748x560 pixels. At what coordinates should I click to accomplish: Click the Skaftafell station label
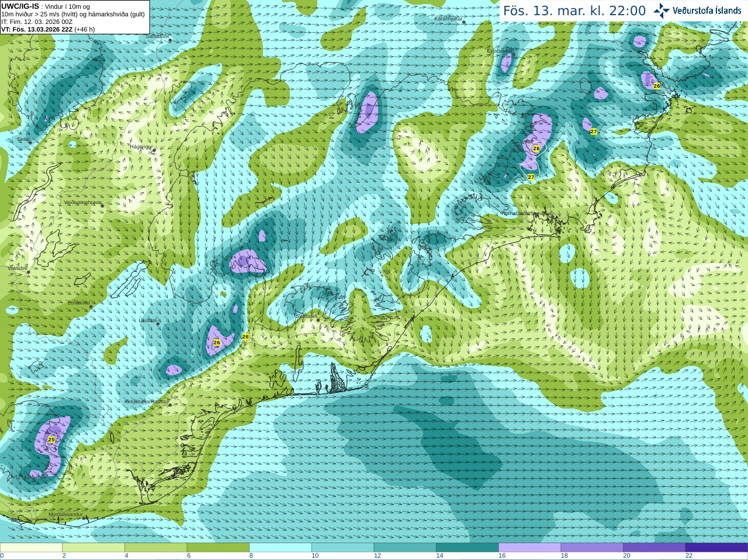point(306,316)
